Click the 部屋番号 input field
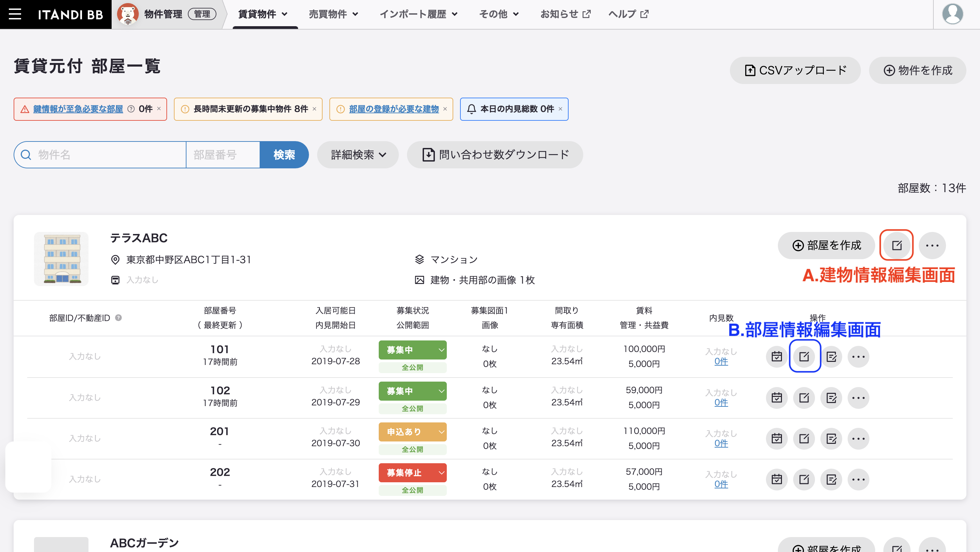The width and height of the screenshot is (980, 552). coord(223,155)
